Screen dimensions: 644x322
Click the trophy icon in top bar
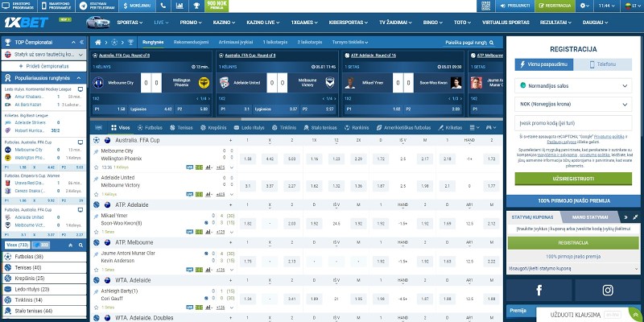tap(196, 6)
